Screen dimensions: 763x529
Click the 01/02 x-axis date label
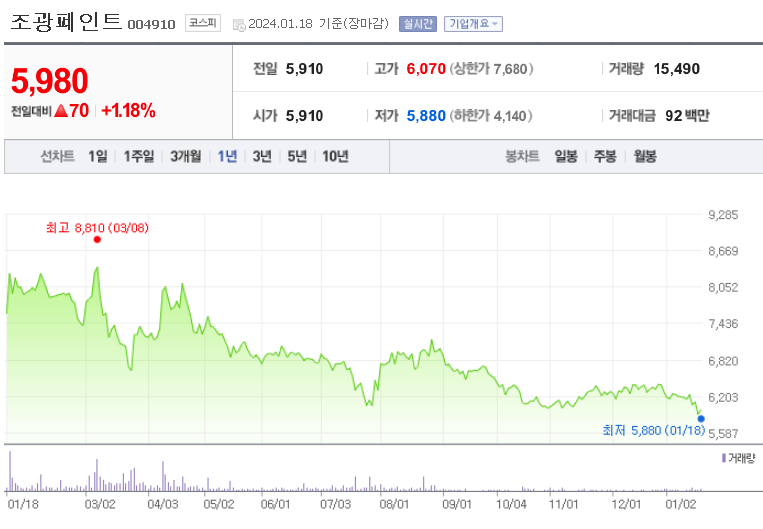681,504
